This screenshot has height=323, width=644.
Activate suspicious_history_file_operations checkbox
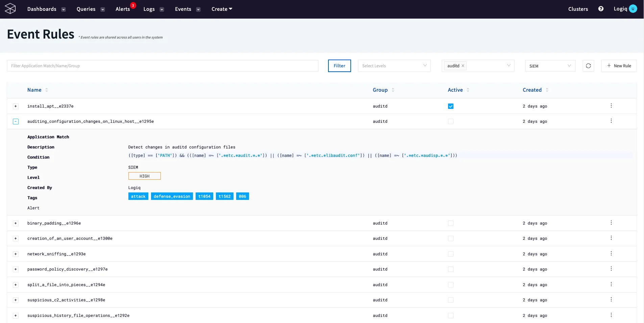click(451, 316)
